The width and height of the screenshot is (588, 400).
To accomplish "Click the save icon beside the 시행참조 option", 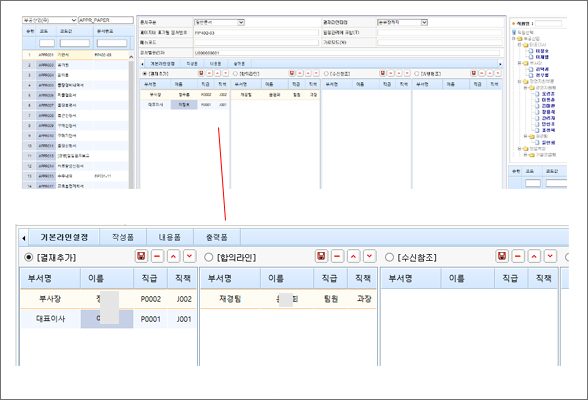I will pyautogui.click(x=474, y=73).
